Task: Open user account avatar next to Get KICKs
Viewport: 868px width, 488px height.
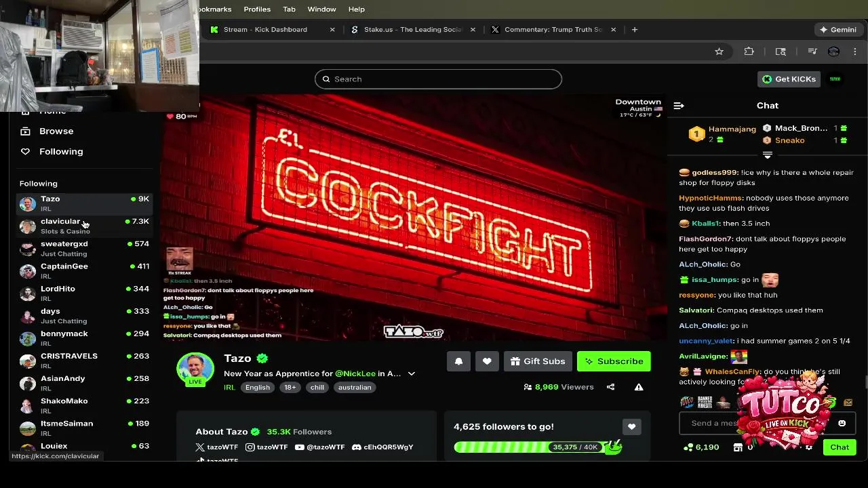Action: click(x=835, y=79)
